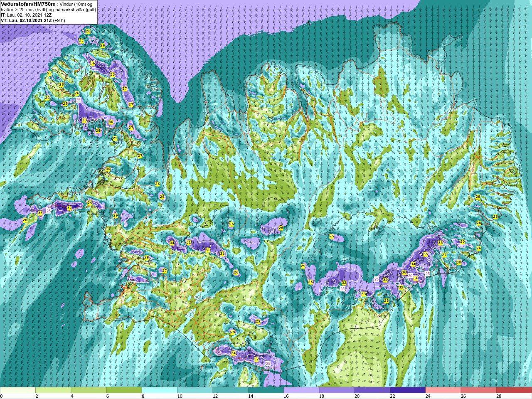This screenshot has width=532, height=399.
Task: Choose the light teal 10–12 m/s legend swatch
Action: 195,390
